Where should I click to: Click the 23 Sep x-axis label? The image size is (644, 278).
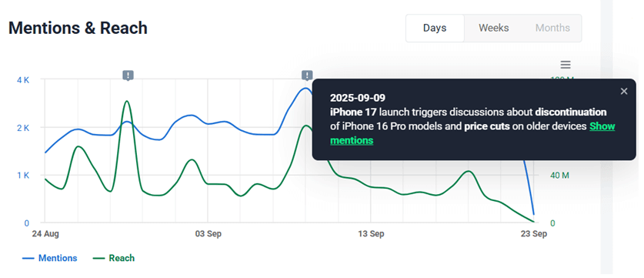(x=533, y=234)
